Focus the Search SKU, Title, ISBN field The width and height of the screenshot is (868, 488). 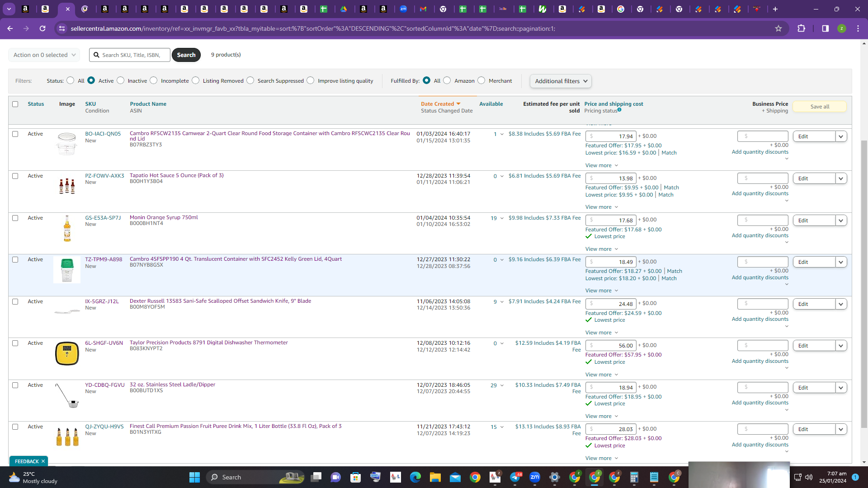coord(130,55)
